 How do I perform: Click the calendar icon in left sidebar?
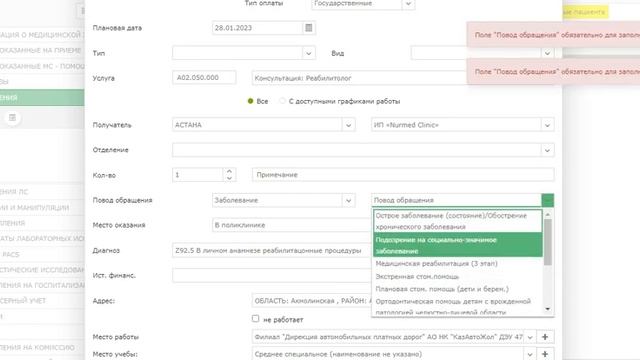coord(12,118)
